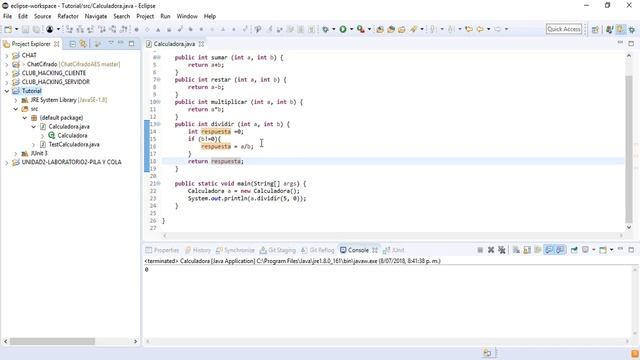Image resolution: width=640 pixels, height=360 pixels.
Task: Switch to the Properties tab
Action: click(162, 250)
